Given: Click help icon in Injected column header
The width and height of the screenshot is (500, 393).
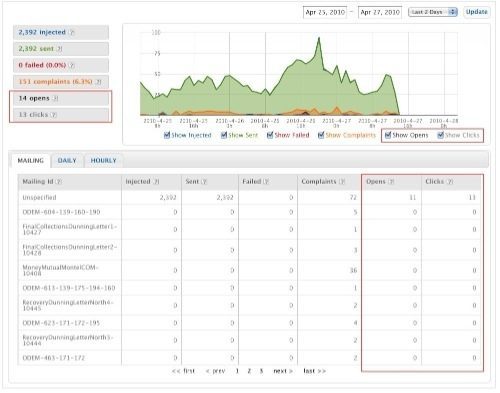Looking at the screenshot, I should [156, 182].
